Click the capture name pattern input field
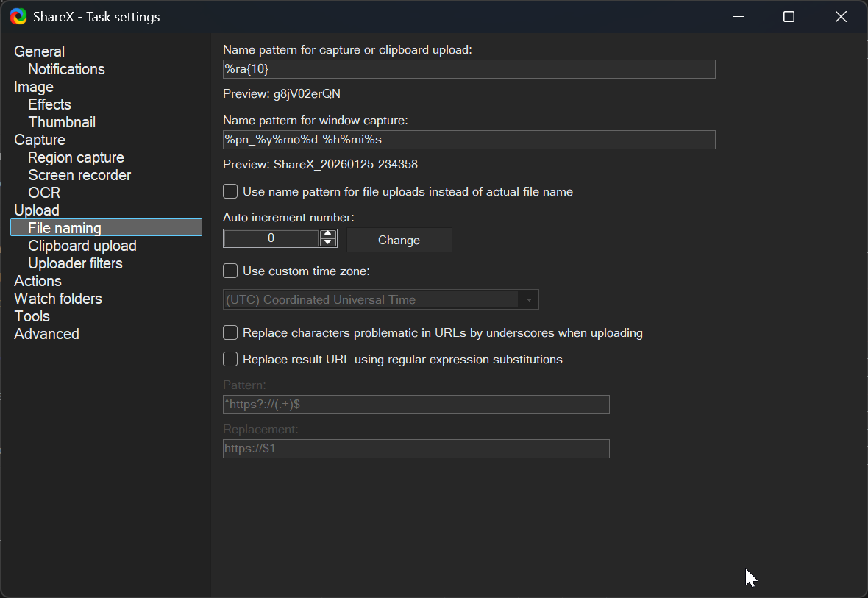868x598 pixels. coord(469,69)
